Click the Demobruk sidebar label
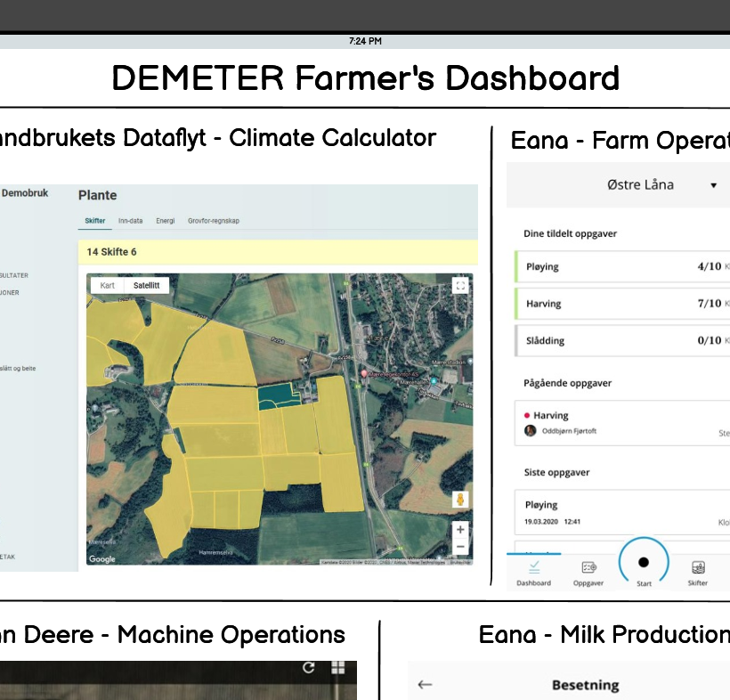Screen dimensions: 730x700 (25, 193)
